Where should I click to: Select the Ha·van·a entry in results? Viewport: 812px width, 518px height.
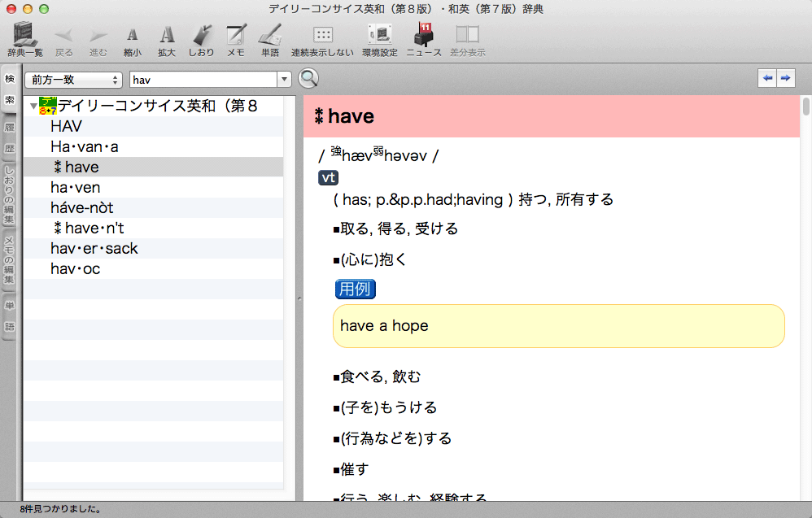point(85,147)
